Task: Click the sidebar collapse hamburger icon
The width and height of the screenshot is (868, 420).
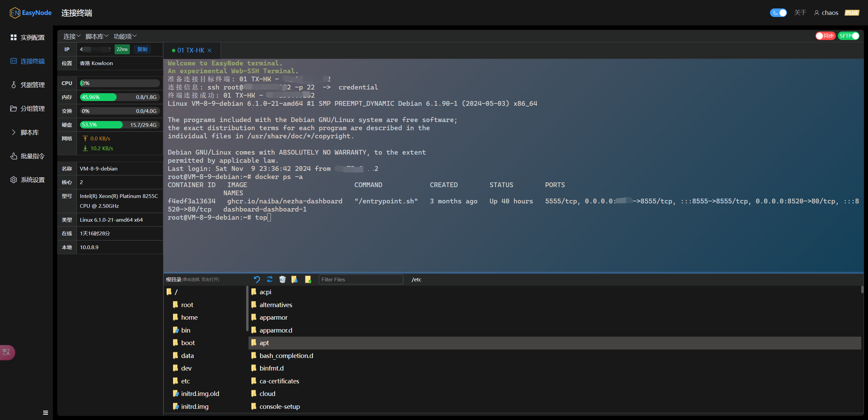Action: [x=45, y=413]
